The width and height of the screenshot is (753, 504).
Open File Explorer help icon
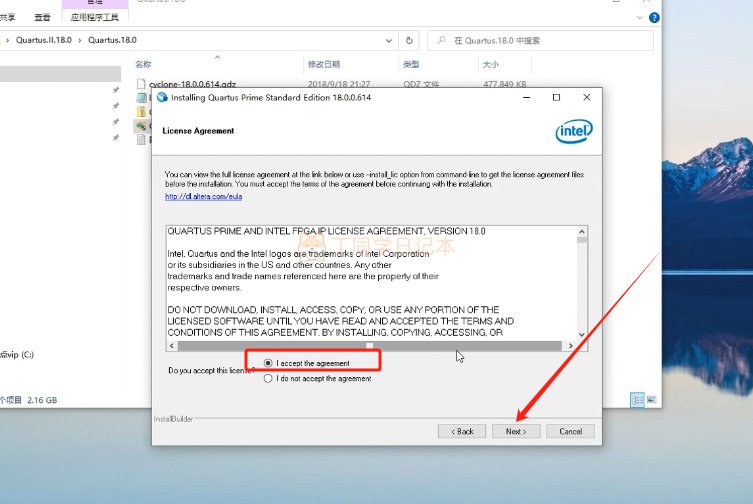click(654, 18)
